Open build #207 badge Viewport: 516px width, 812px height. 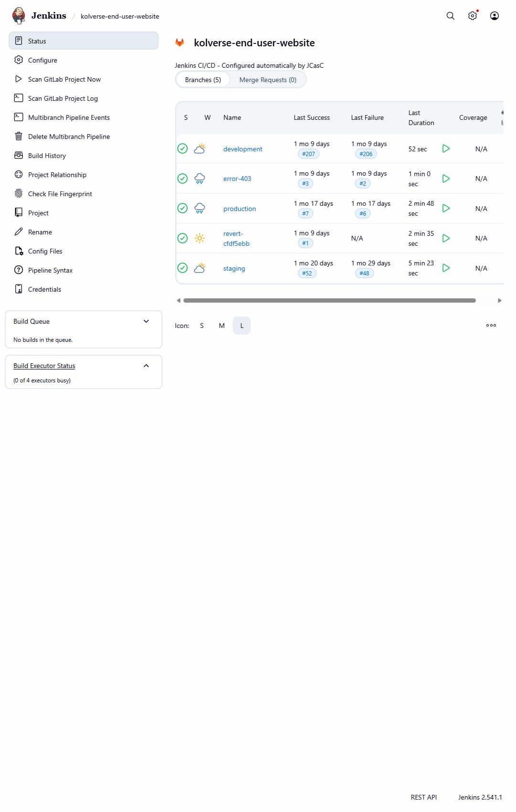pos(309,154)
